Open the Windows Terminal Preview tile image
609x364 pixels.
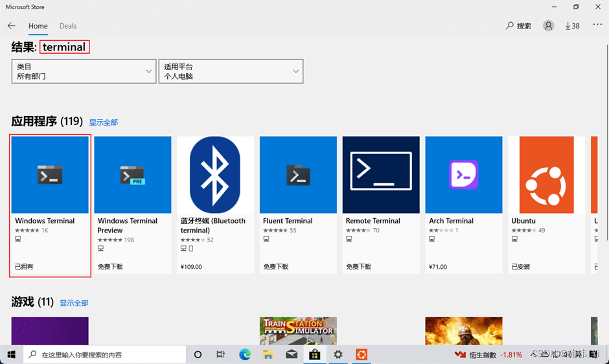pyautogui.click(x=132, y=174)
